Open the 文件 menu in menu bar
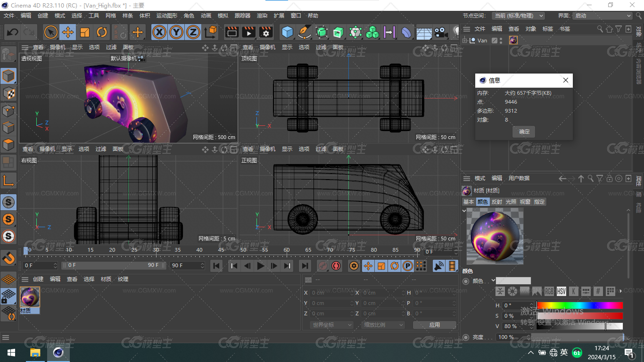Viewport: 644px width, 362px height. (x=9, y=16)
